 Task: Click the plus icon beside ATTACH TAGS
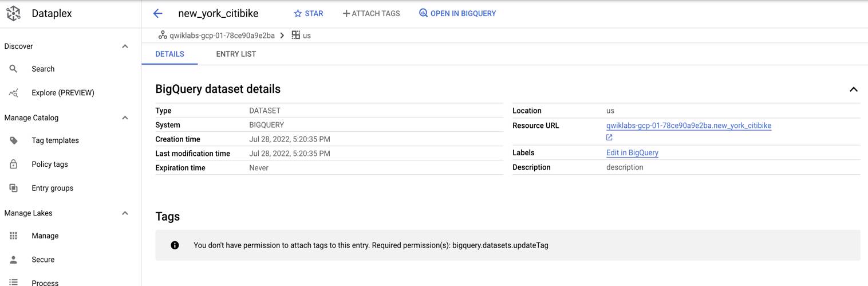[x=346, y=13]
